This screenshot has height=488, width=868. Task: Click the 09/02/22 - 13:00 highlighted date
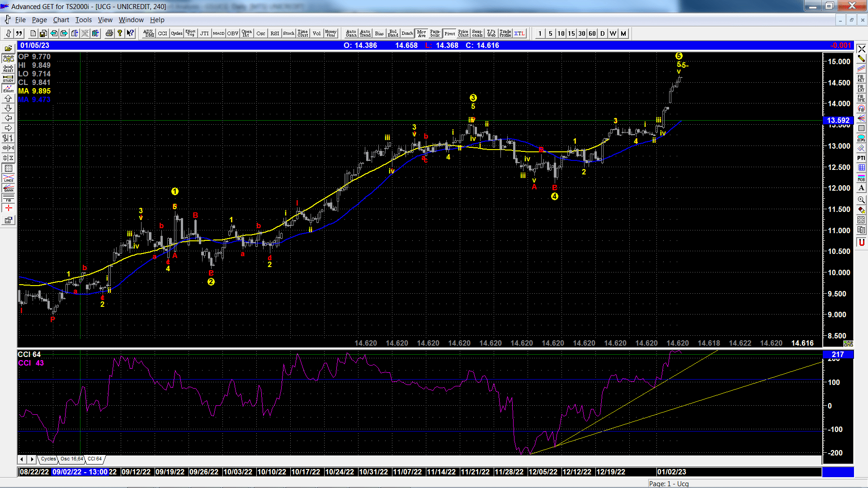click(80, 472)
